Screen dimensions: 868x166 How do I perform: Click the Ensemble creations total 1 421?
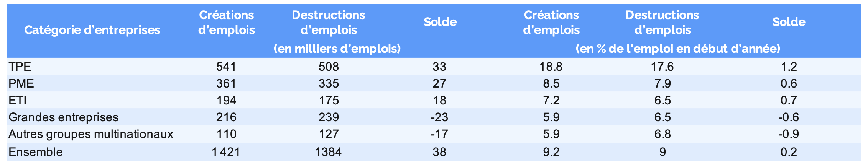(x=226, y=152)
